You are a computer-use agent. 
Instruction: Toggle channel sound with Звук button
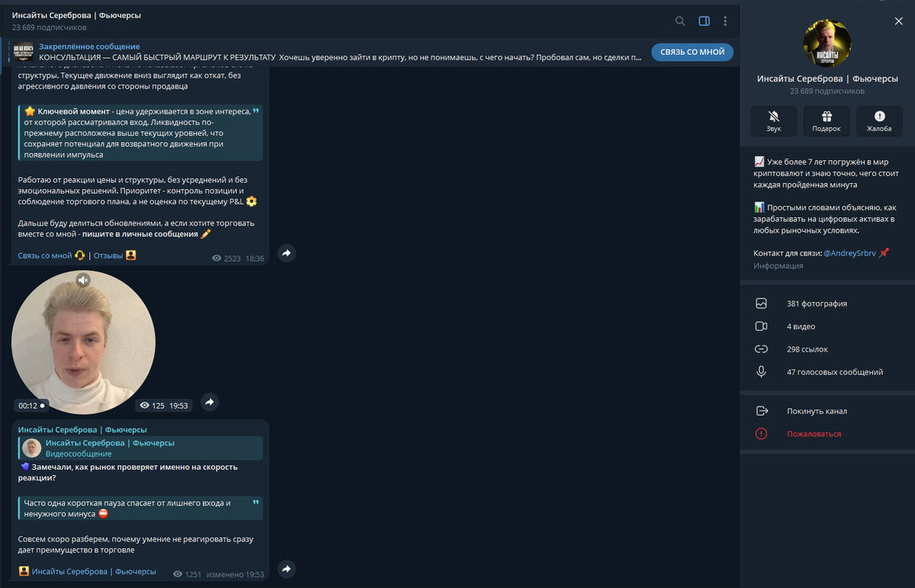(774, 121)
